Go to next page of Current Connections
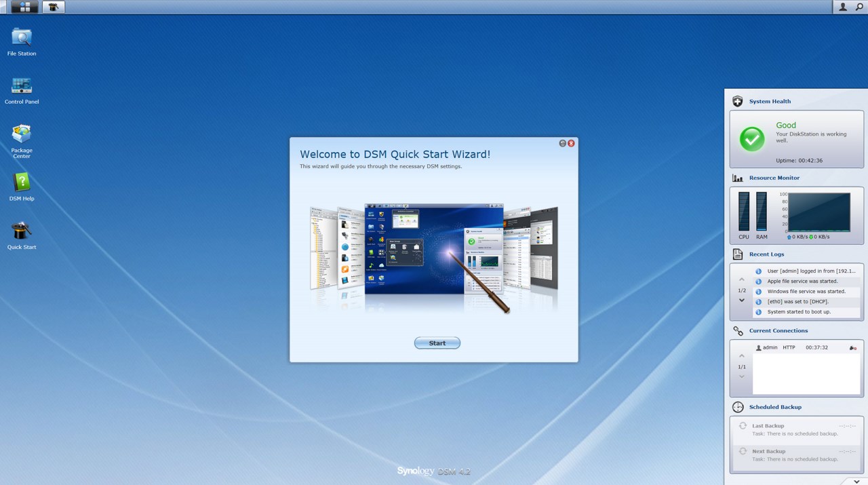 click(742, 376)
